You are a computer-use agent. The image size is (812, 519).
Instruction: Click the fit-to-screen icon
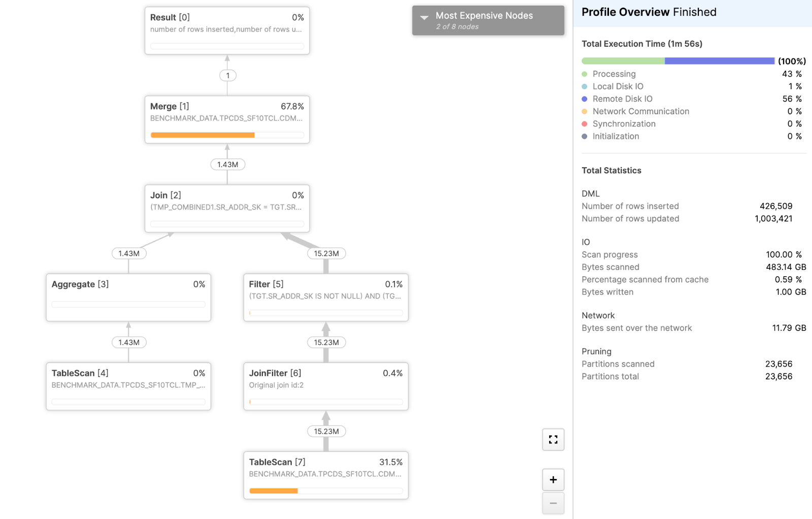coord(553,440)
